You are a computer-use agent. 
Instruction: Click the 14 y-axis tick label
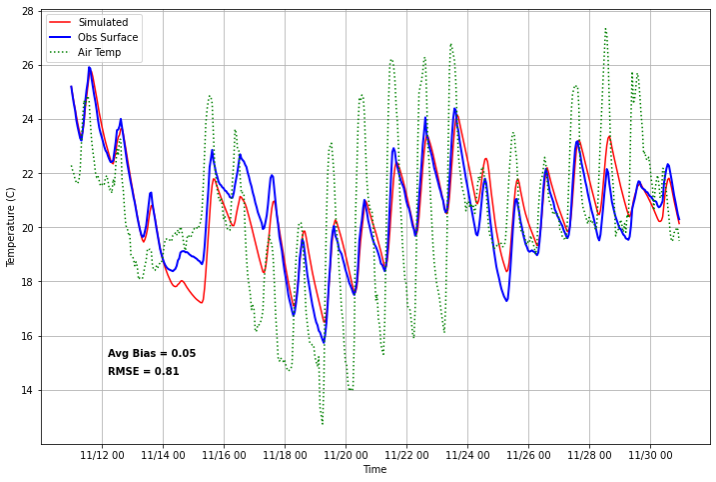(28, 390)
